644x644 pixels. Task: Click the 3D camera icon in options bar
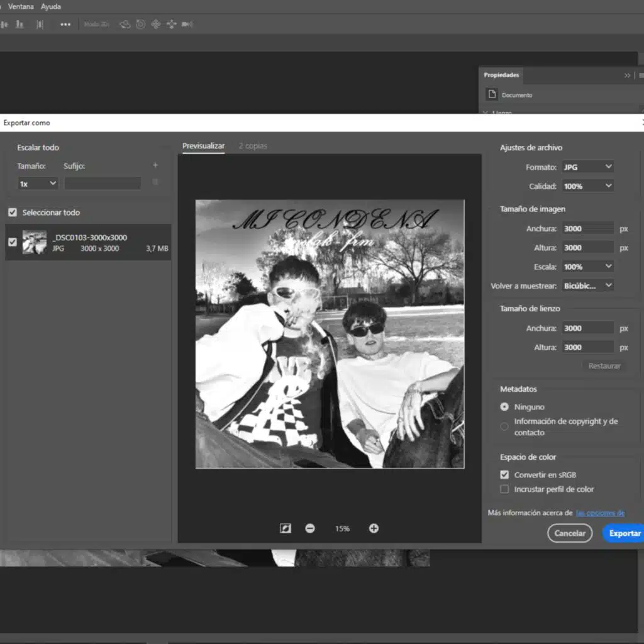point(187,25)
